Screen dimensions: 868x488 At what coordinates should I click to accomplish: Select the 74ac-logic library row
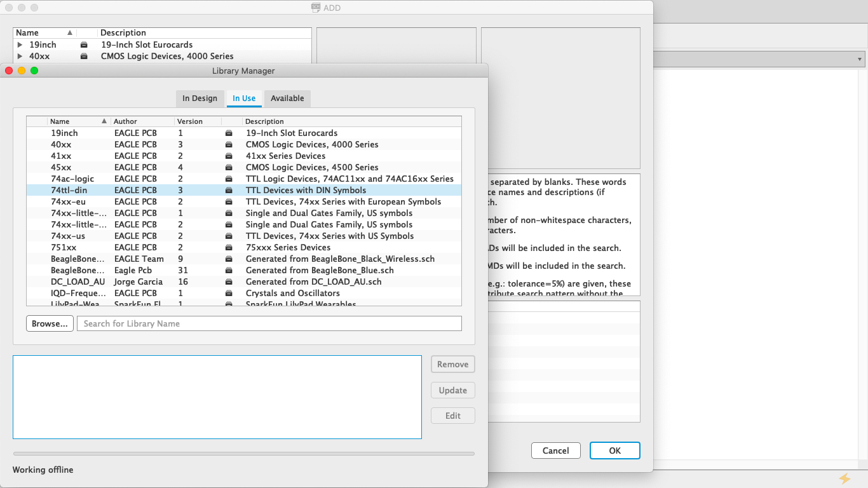click(x=244, y=179)
